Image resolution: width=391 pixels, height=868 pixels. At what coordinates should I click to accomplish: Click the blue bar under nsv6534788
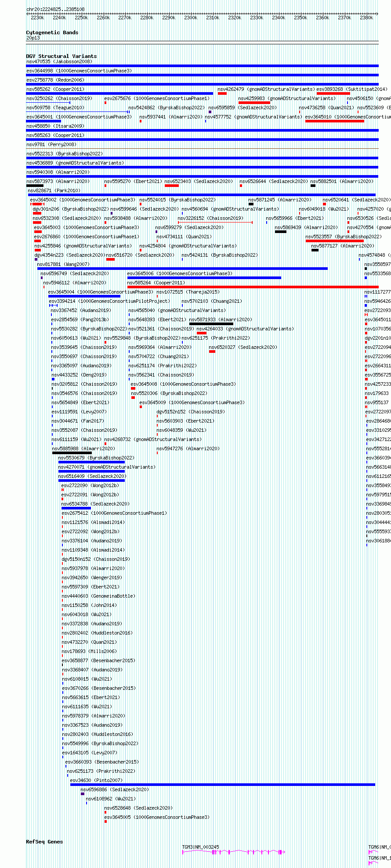click(76, 508)
